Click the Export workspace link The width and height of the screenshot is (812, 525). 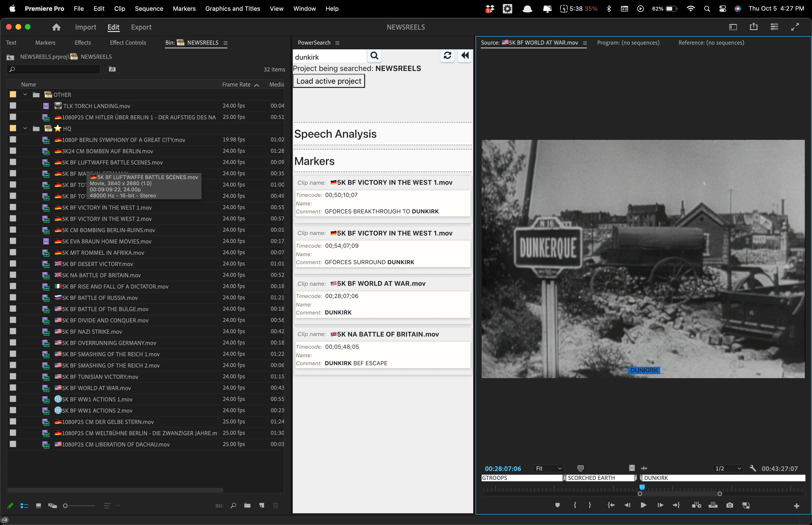[x=141, y=27]
